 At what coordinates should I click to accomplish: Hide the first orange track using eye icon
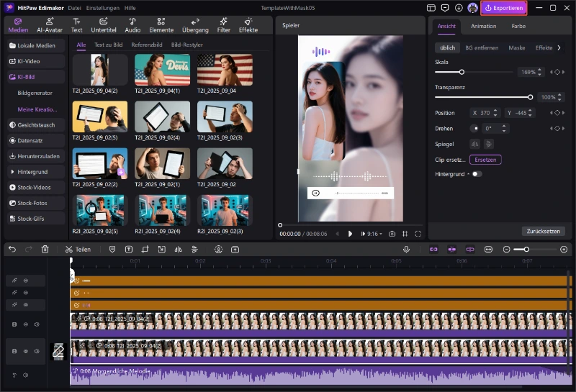point(25,281)
